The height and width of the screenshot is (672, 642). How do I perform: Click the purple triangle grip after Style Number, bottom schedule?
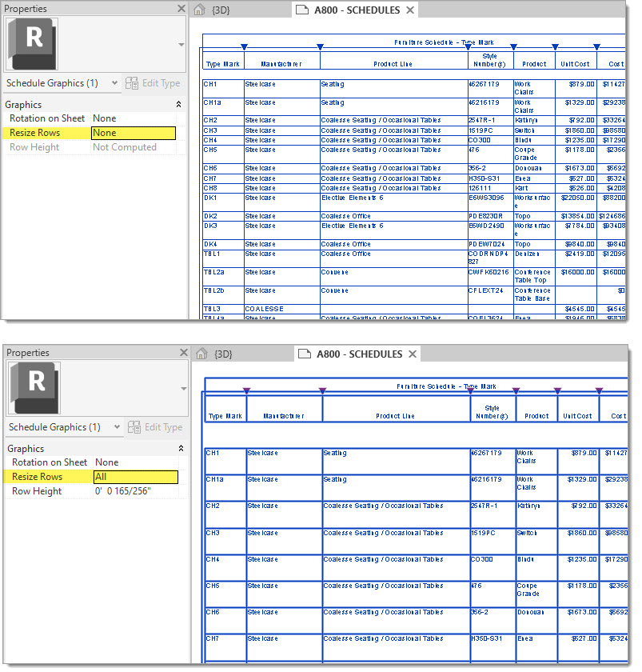tap(516, 390)
